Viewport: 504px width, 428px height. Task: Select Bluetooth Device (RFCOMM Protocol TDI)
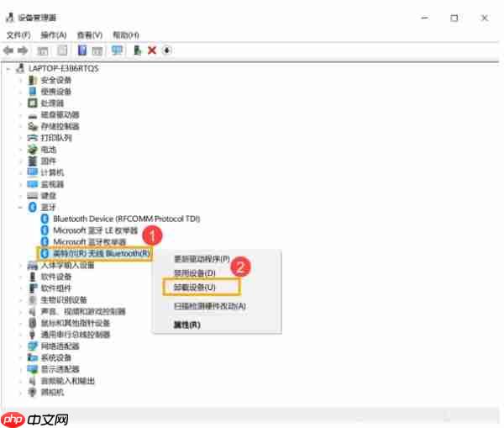click(127, 219)
